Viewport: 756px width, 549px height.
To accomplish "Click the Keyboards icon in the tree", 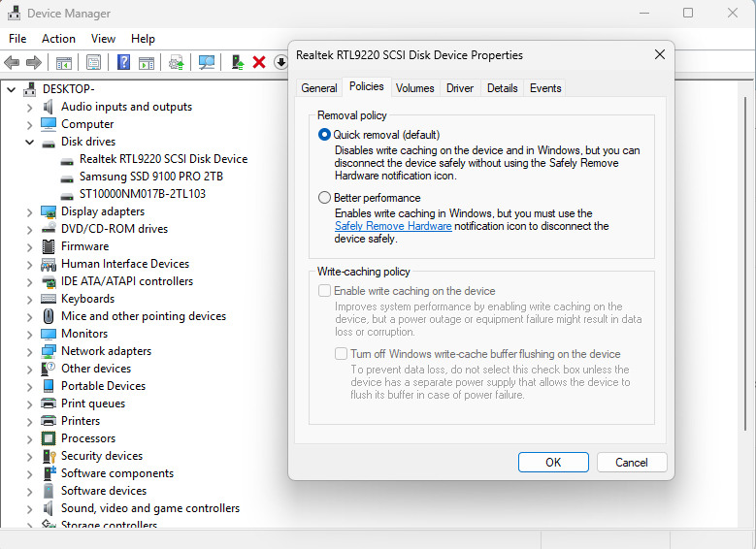I will click(x=49, y=299).
